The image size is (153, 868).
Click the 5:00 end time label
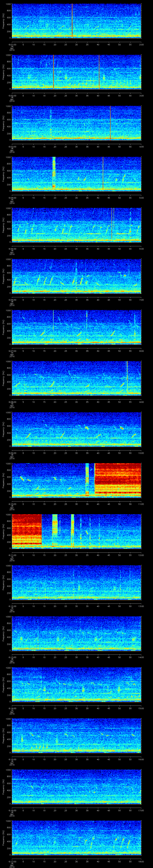point(141,198)
